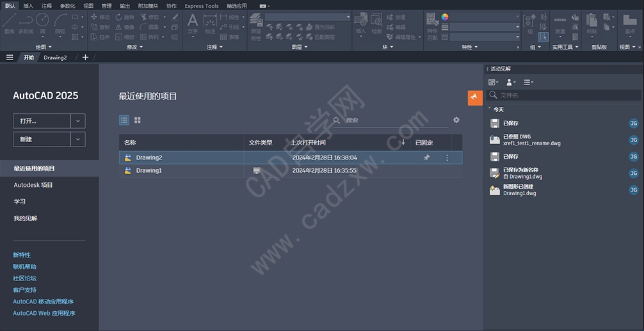Expand the Modify (修改) panel
This screenshot has width=644, height=331.
[134, 47]
